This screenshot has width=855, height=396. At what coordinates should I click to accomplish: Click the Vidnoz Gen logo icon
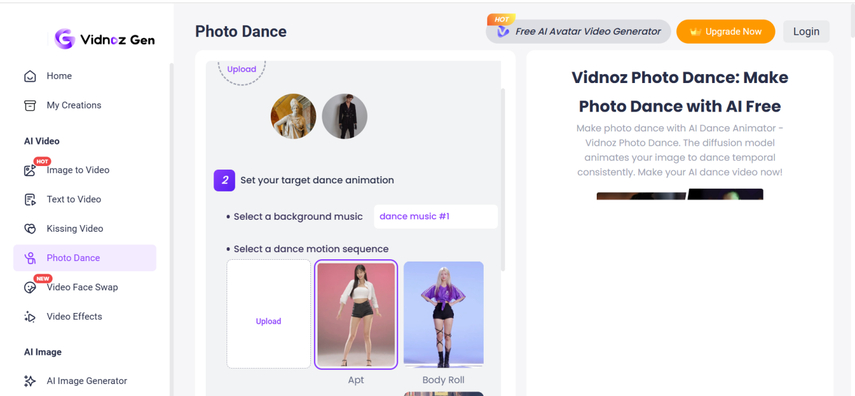[64, 39]
